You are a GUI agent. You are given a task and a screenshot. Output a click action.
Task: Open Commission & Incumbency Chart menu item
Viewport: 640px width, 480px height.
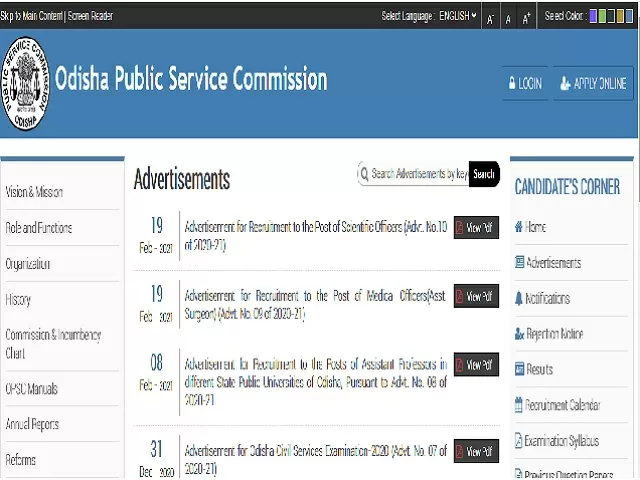(x=53, y=344)
